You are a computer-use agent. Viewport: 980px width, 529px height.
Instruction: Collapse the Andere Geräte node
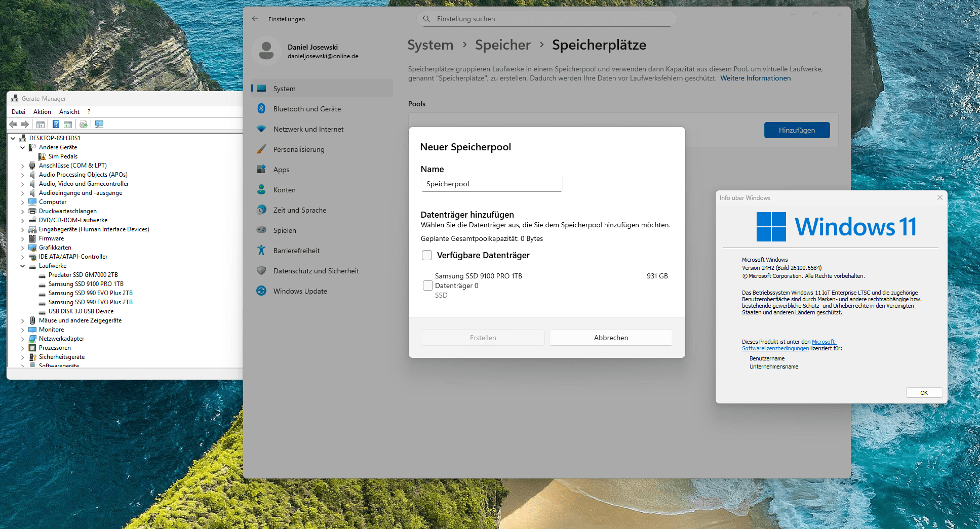tap(23, 147)
